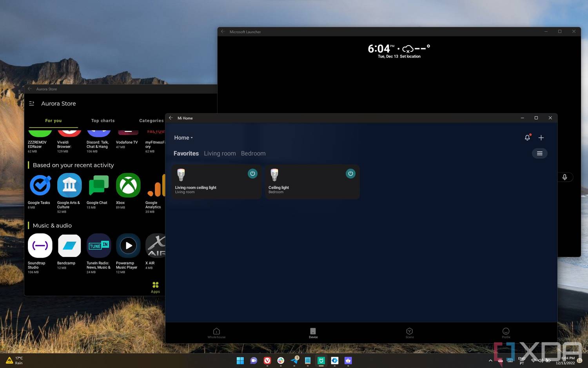Switch to For you tab

click(53, 121)
